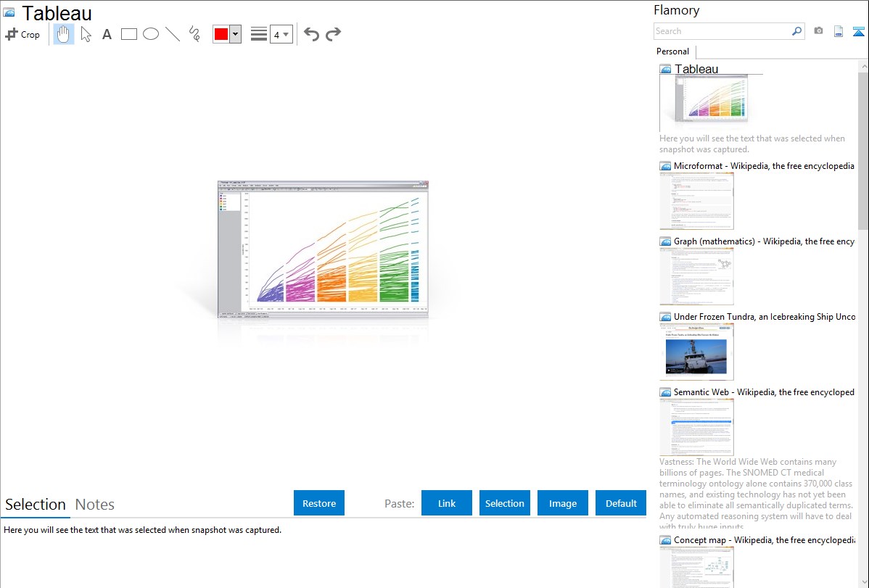Click icon beside Graph (mathematics) entry

click(x=665, y=241)
